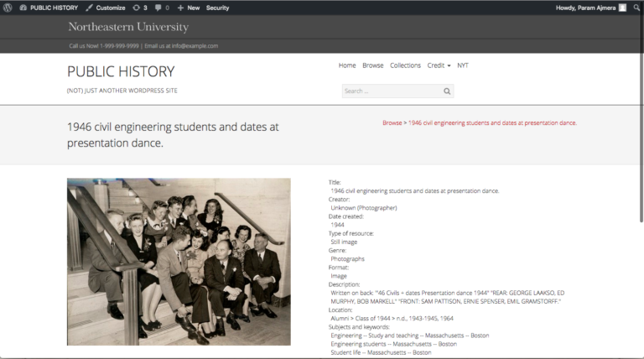Click the admin bar search magnifier icon
Viewport: 644px width, 359px height.
tap(636, 8)
